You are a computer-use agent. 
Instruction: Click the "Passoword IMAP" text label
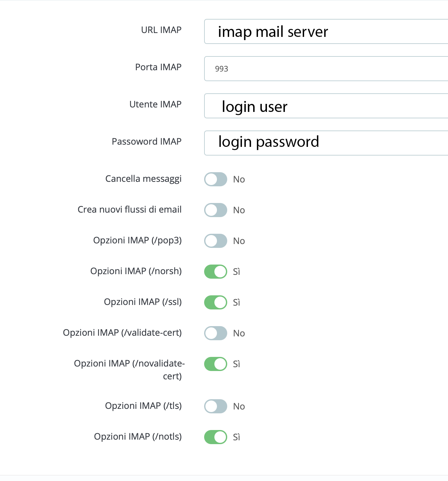click(146, 141)
